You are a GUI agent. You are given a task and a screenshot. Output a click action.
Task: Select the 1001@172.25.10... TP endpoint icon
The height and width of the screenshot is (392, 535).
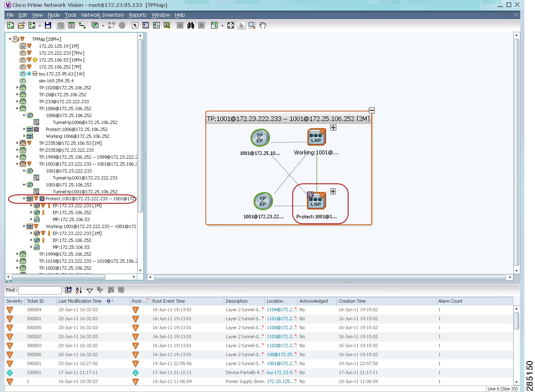point(260,138)
